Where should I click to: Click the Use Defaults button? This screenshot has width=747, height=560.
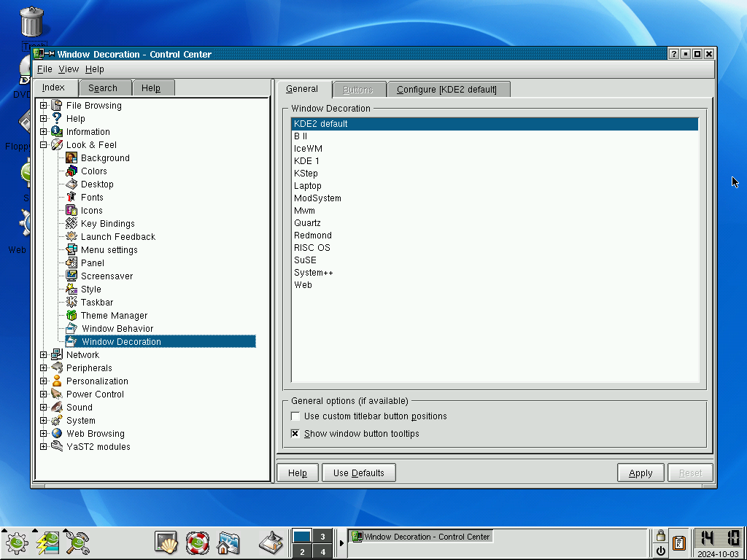[x=359, y=472]
